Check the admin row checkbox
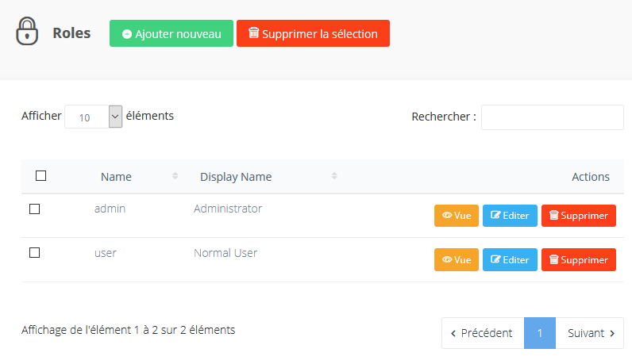 tap(34, 209)
